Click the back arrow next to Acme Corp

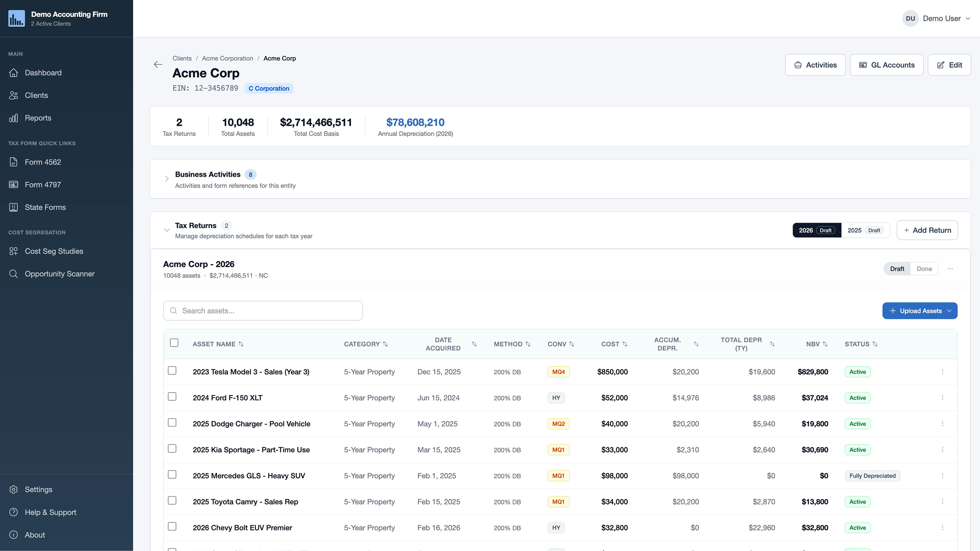click(x=158, y=64)
